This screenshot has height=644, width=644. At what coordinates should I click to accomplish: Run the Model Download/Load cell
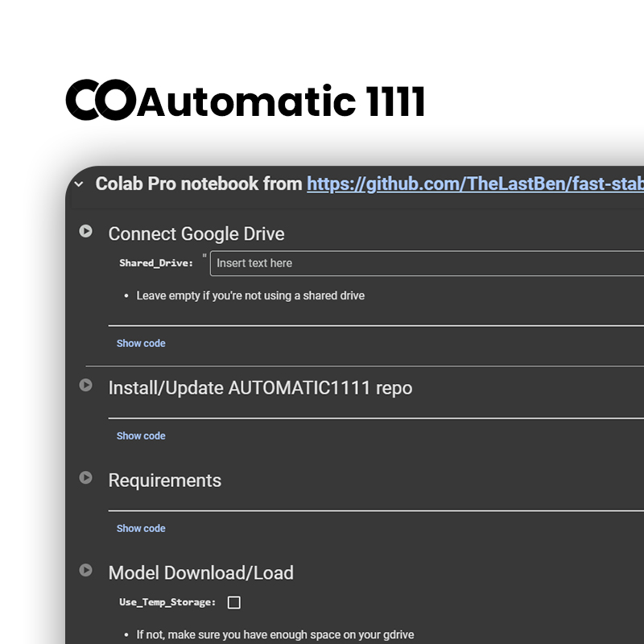tap(85, 570)
